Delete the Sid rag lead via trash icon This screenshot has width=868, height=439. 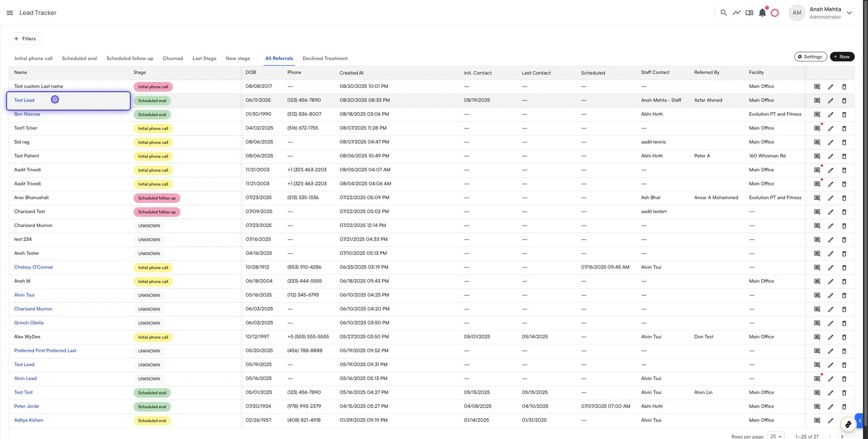[844, 142]
